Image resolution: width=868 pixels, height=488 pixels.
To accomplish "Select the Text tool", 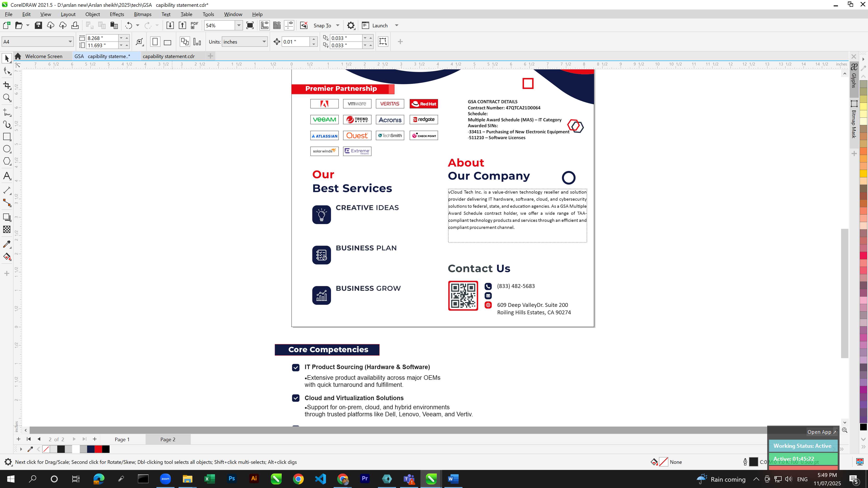I will pos(7,176).
